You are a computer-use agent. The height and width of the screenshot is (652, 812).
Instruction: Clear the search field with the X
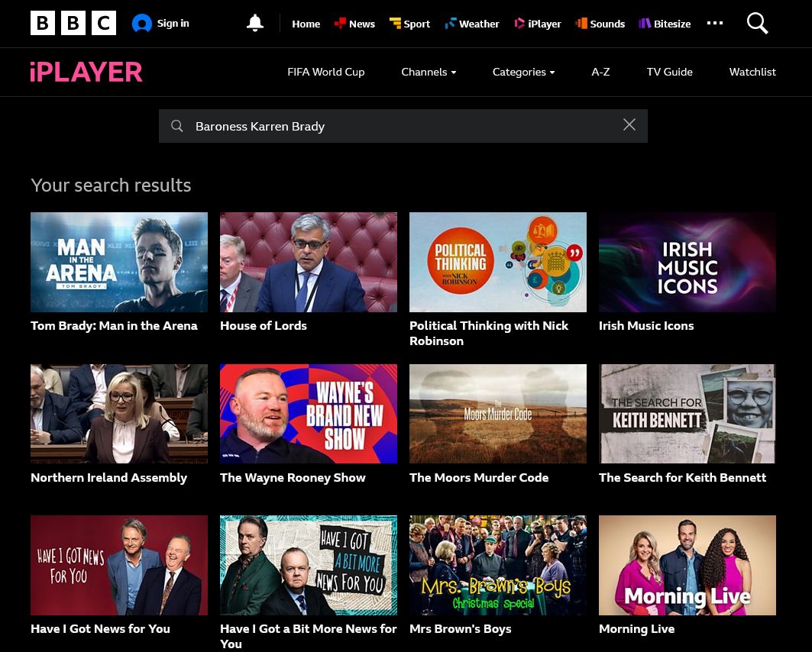(x=629, y=124)
